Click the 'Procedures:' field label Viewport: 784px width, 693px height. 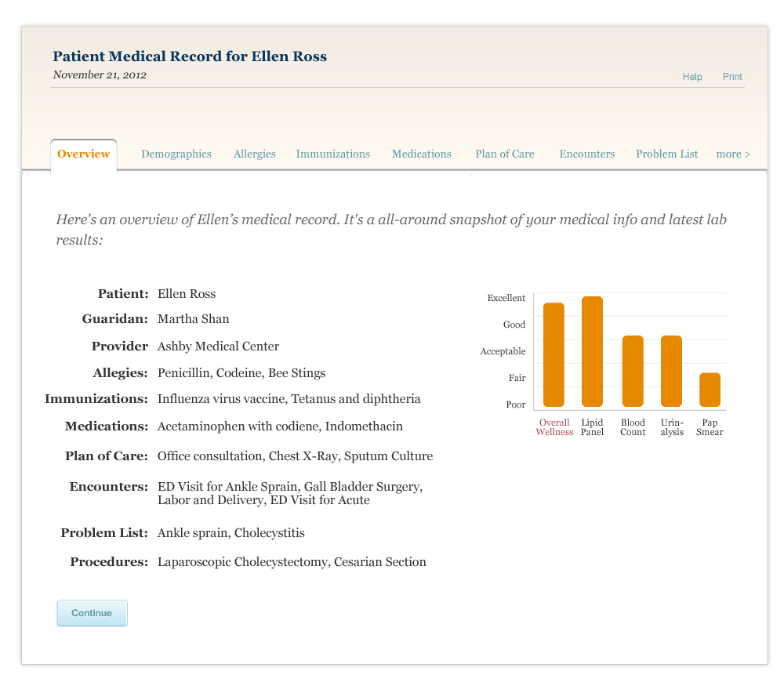tap(109, 562)
